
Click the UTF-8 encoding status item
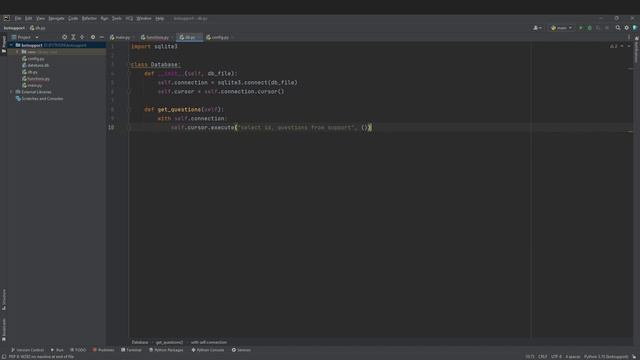coord(556,357)
